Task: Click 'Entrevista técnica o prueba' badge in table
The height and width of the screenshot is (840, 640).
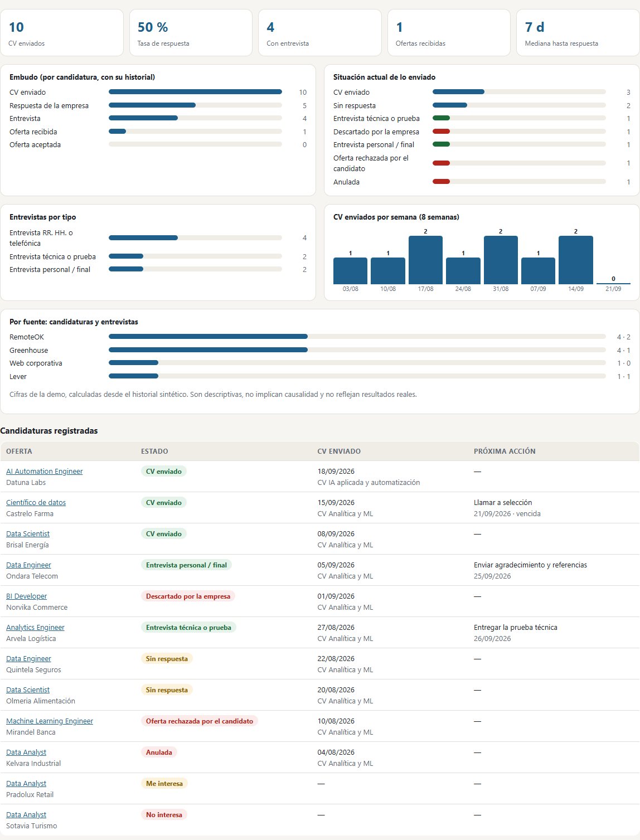Action: (188, 628)
